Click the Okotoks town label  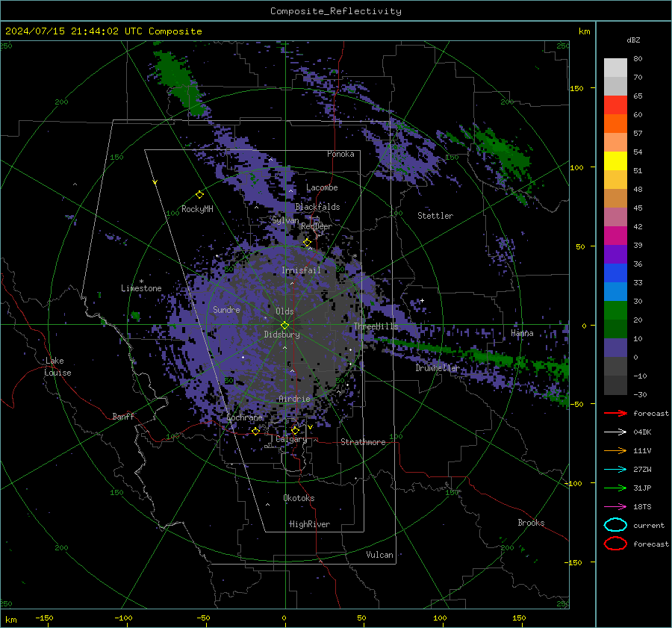pos(299,498)
